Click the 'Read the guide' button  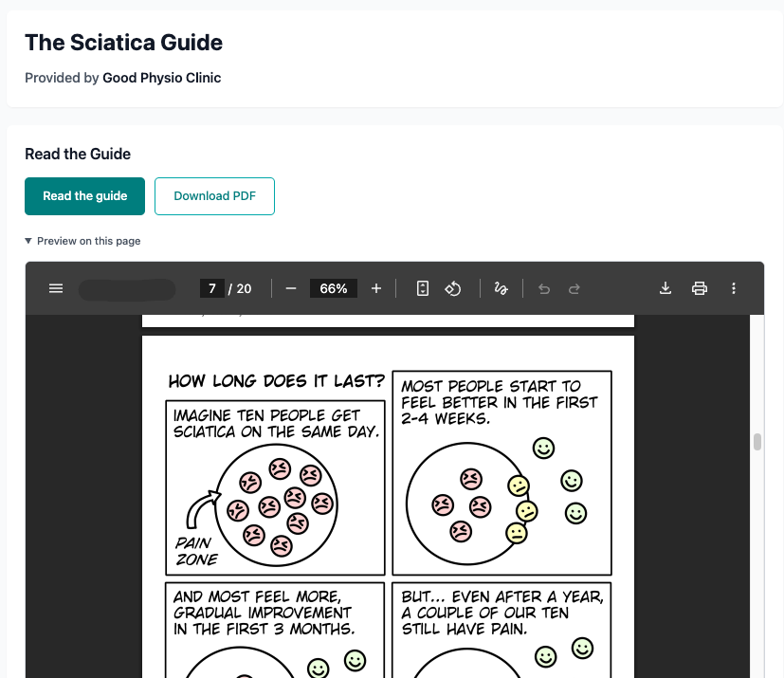84,196
